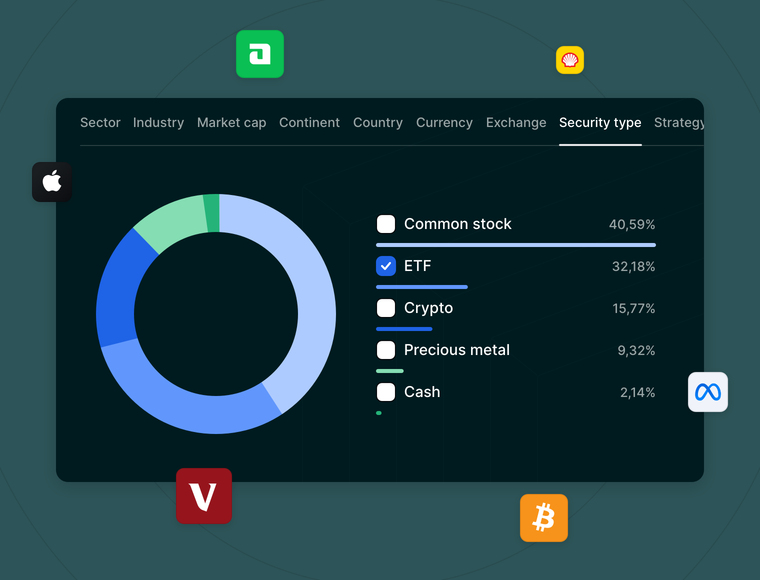Click the Crypto label
This screenshot has height=580, width=760.
coord(428,308)
